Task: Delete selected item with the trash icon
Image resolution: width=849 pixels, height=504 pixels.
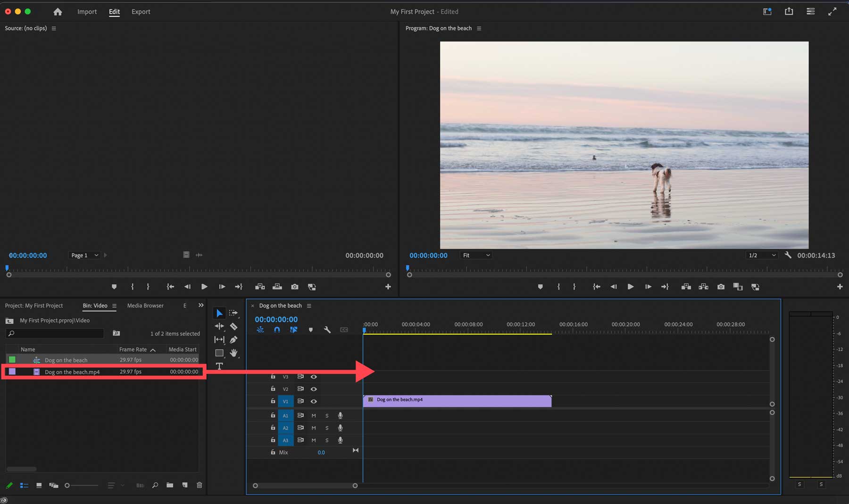Action: 199,485
